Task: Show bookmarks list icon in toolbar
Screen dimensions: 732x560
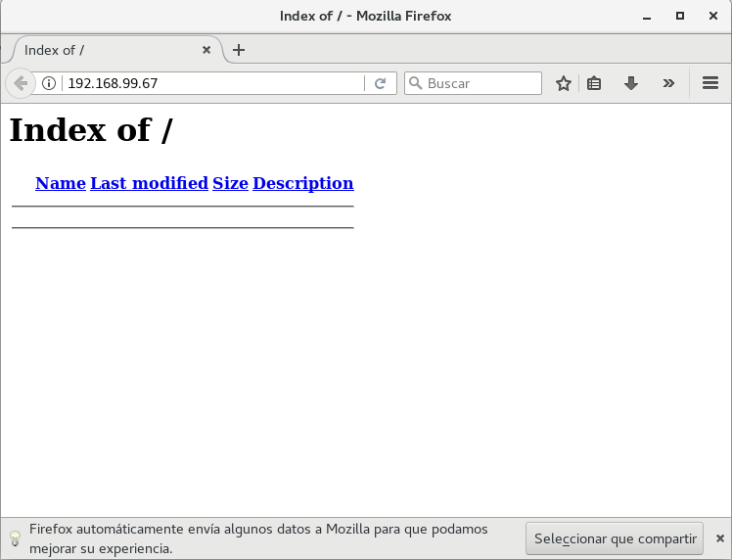Action: tap(594, 84)
